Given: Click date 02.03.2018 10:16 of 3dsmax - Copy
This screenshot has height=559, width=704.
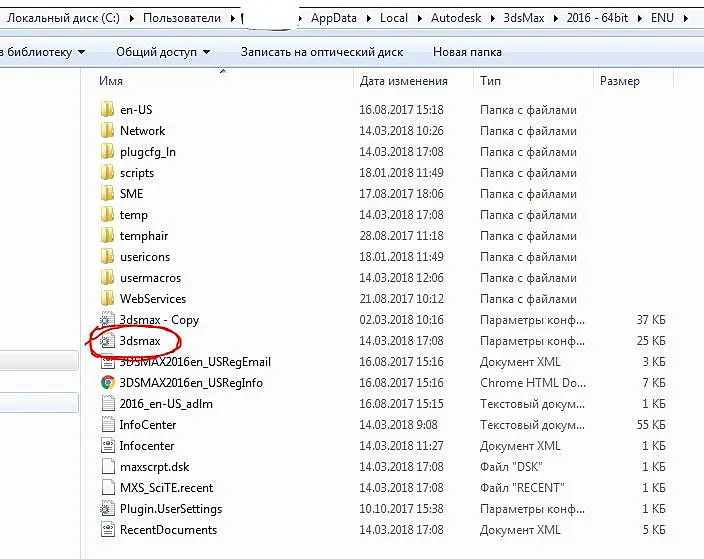Looking at the screenshot, I should tap(401, 320).
